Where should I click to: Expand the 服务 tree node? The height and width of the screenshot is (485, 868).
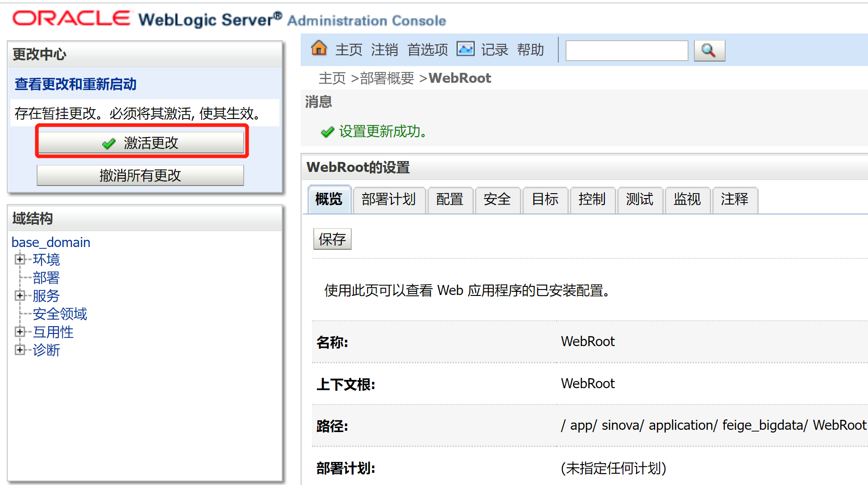point(19,295)
